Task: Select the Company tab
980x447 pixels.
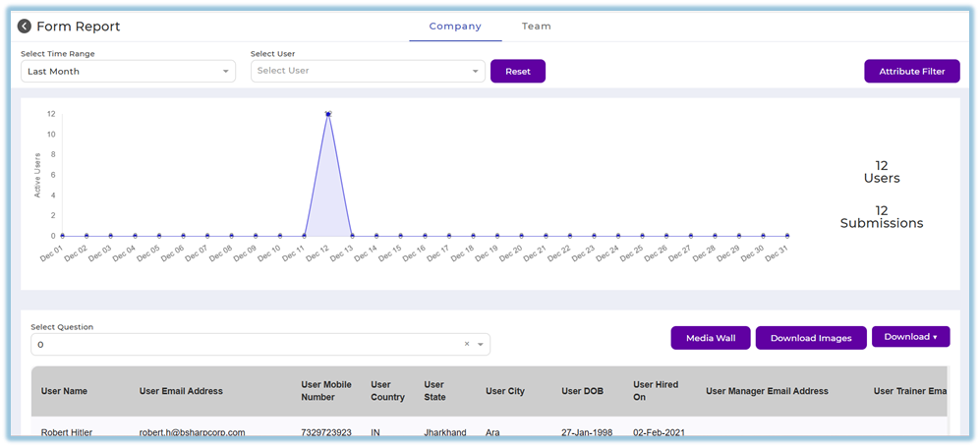Action: click(x=455, y=27)
